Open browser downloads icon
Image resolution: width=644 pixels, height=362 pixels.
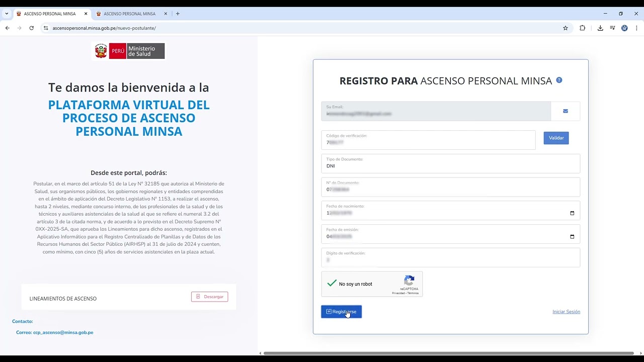pyautogui.click(x=600, y=28)
